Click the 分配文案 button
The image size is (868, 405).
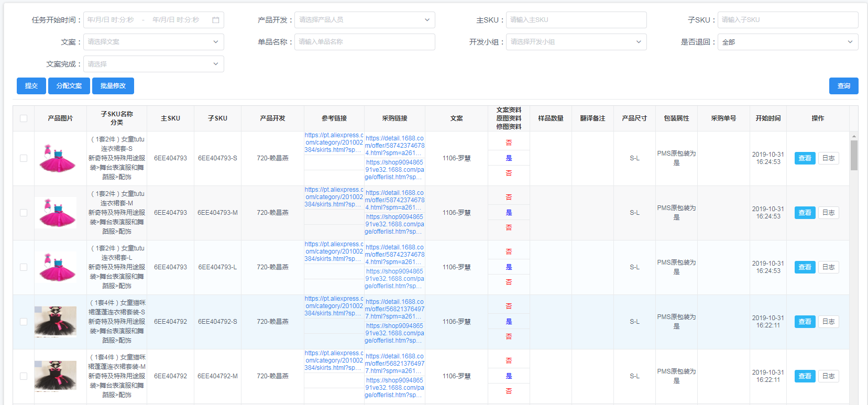[x=69, y=86]
